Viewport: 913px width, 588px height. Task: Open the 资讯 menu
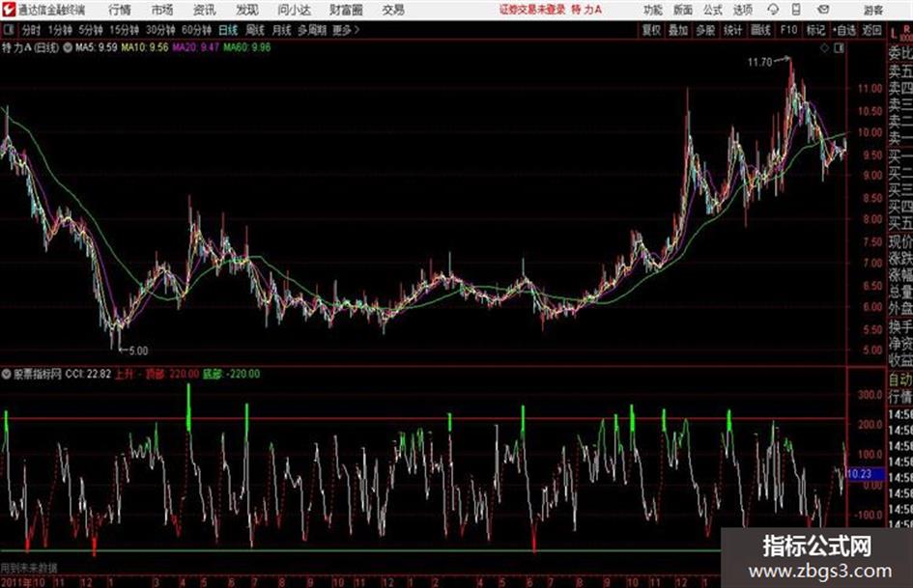pyautogui.click(x=205, y=10)
